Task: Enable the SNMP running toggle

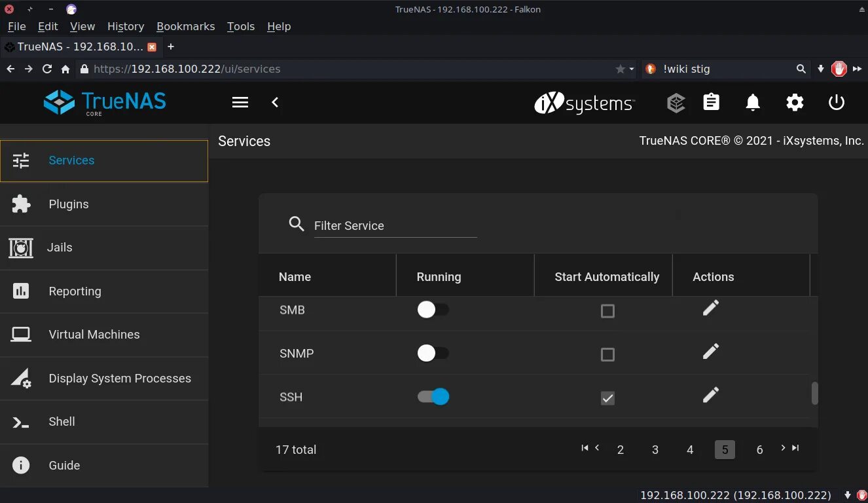Action: coord(433,354)
